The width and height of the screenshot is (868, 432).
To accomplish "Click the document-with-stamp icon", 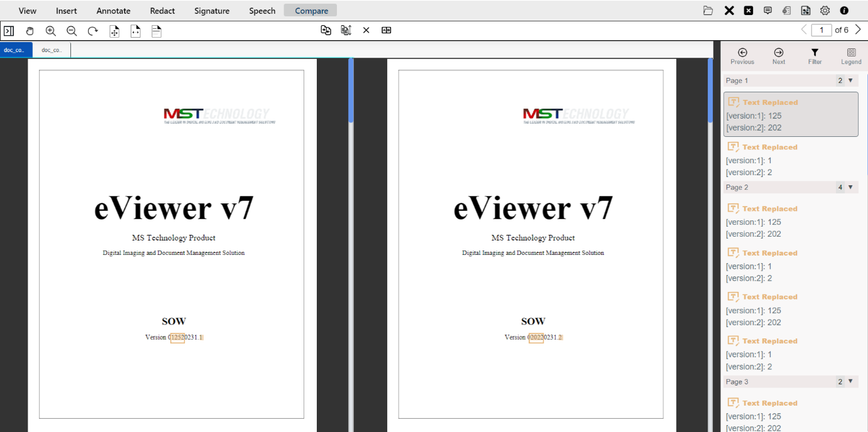I will [786, 11].
